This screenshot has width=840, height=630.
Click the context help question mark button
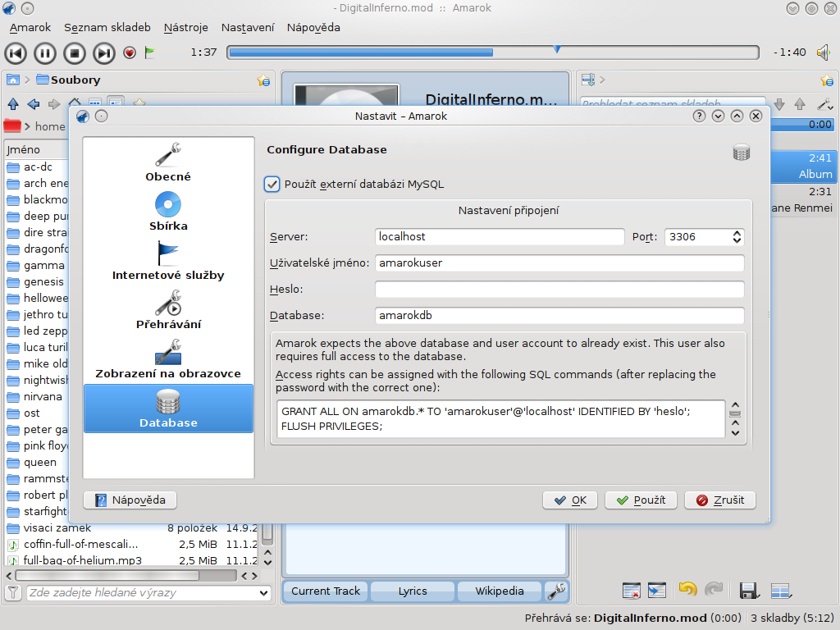699,116
